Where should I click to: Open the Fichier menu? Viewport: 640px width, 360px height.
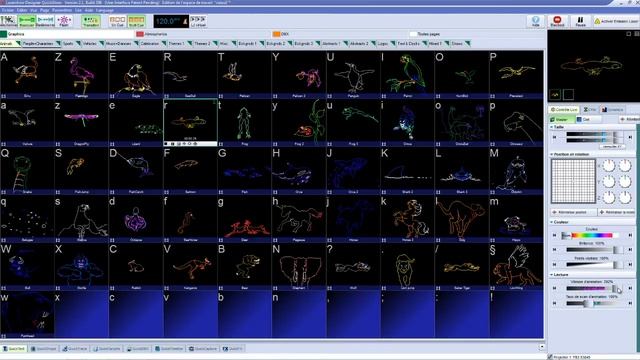coord(7,10)
